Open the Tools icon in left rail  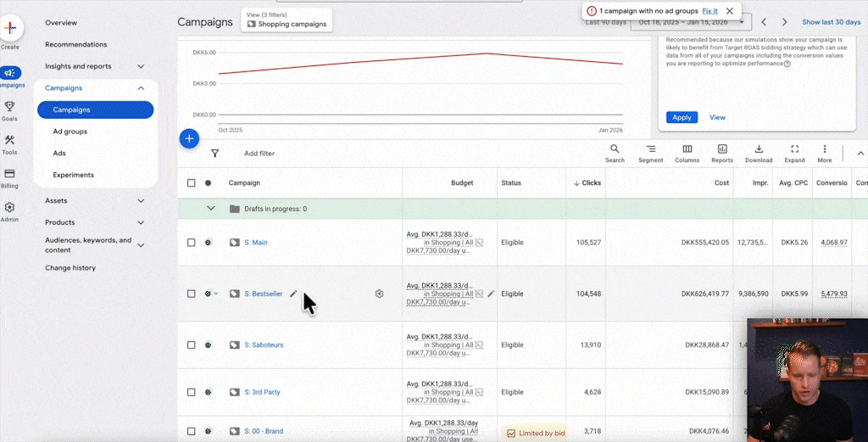[9, 141]
